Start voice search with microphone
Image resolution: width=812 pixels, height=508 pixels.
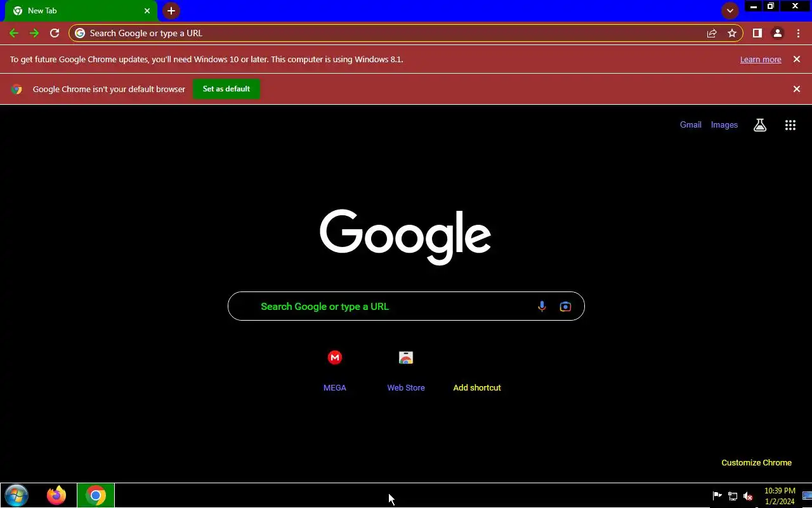coord(542,307)
